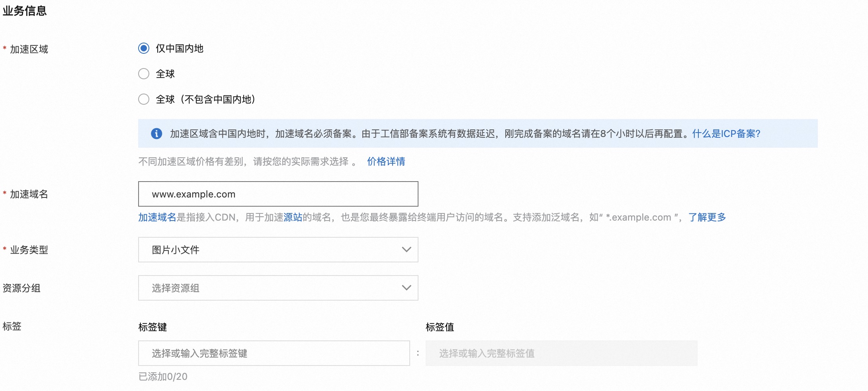Open the 选择资源组 dropdown
The width and height of the screenshot is (868, 391).
(x=278, y=288)
